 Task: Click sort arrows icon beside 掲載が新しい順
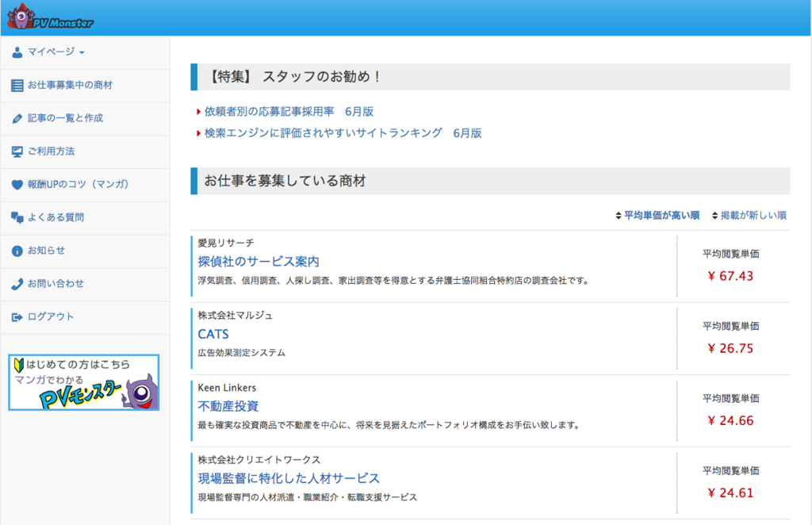(714, 216)
